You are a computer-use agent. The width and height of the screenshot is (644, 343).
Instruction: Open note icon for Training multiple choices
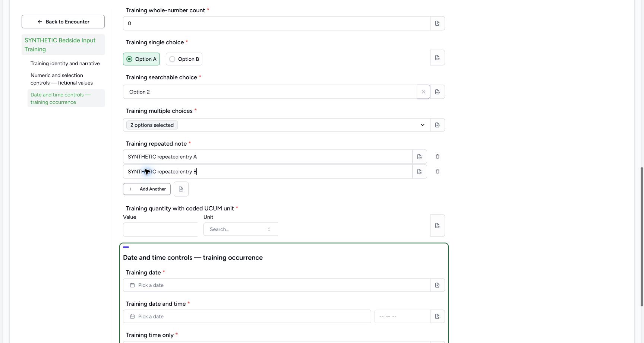438,125
